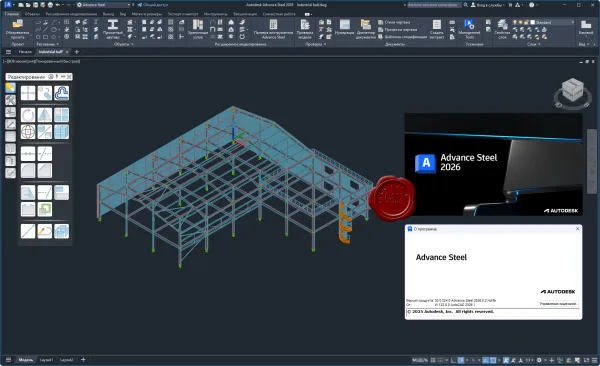Click the yellow top icon on the palette's category strip
The width and height of the screenshot is (600, 366).
tap(10, 87)
